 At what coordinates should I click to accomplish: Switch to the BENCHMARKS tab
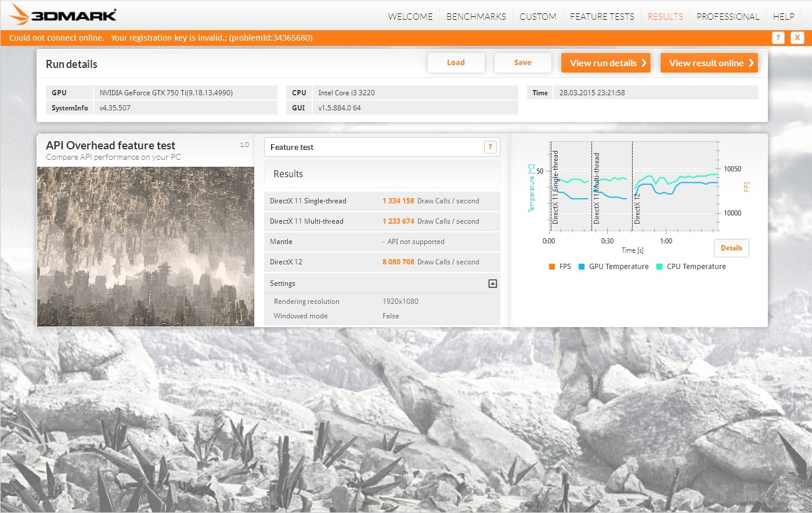pyautogui.click(x=476, y=16)
